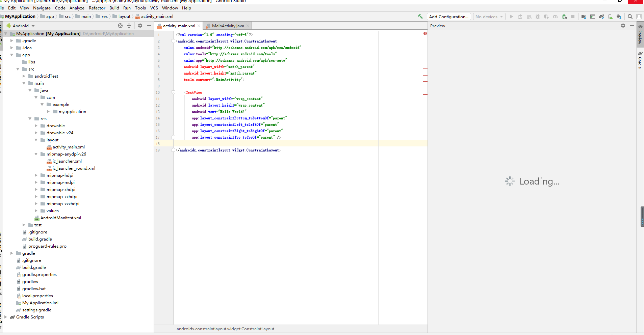Open Project Structure from the toolbar
644x335 pixels.
click(584, 17)
